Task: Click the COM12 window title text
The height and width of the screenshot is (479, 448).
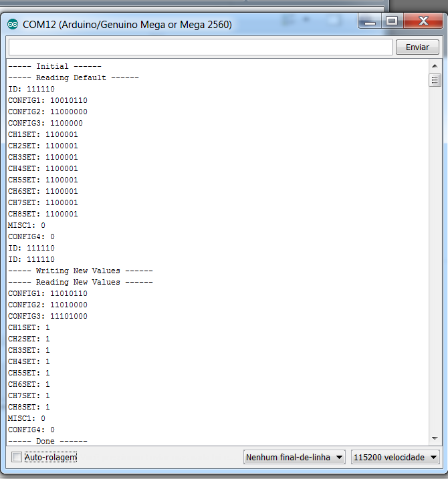Action: pyautogui.click(x=127, y=25)
